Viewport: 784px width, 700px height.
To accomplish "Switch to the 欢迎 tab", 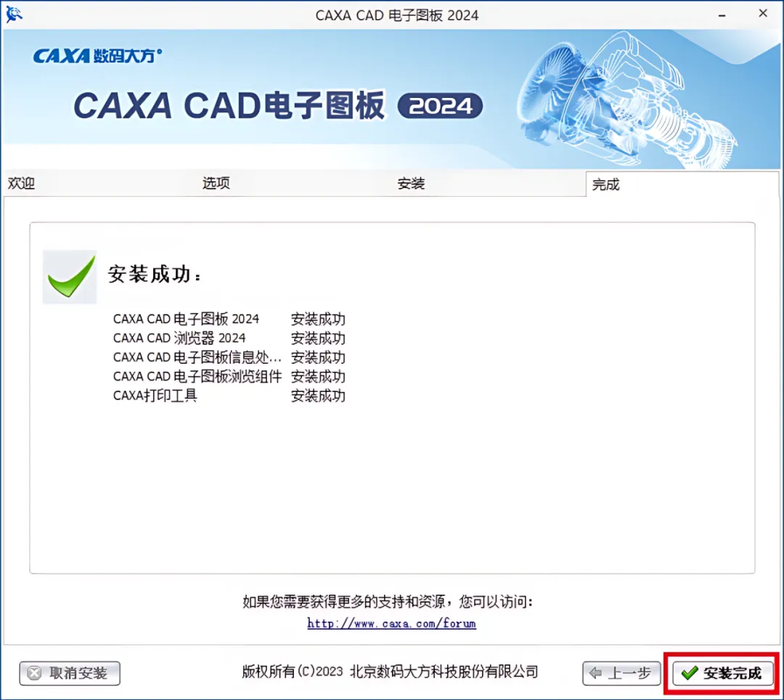I will click(22, 184).
